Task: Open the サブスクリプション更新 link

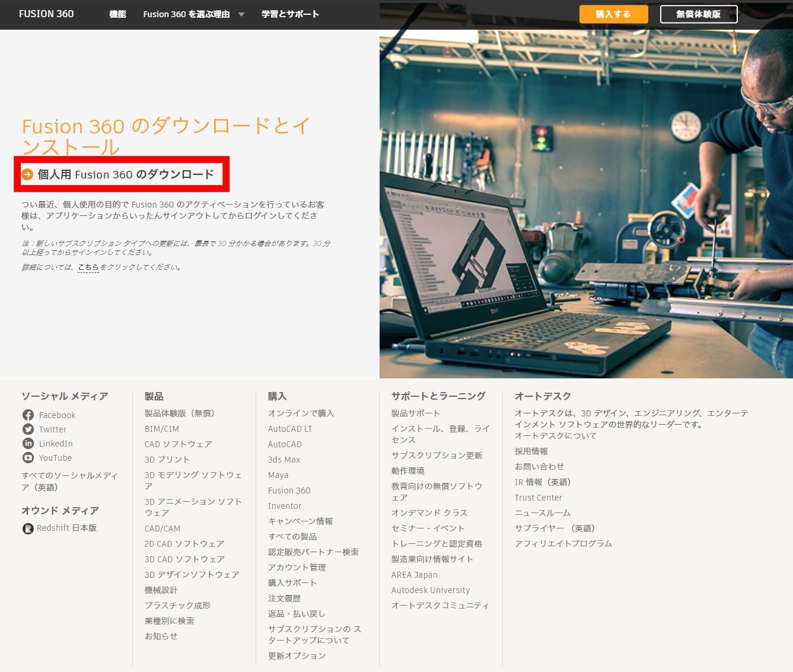Action: [x=437, y=456]
